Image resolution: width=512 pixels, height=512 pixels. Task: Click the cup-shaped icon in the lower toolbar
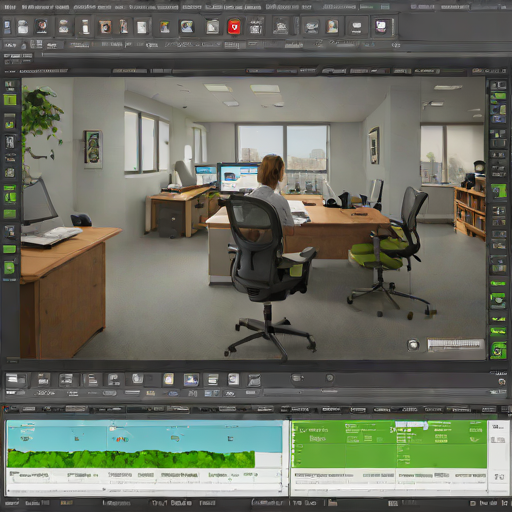(x=137, y=379)
